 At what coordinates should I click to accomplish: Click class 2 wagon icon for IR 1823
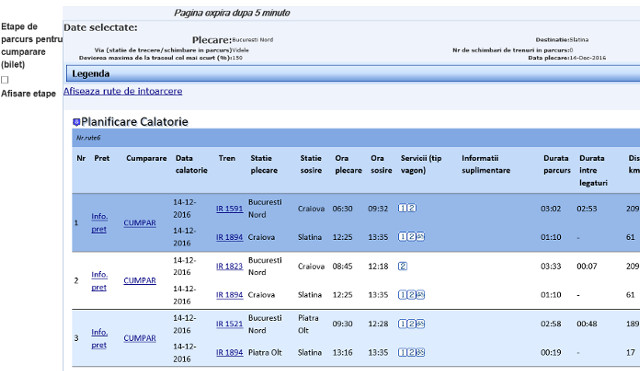(402, 266)
